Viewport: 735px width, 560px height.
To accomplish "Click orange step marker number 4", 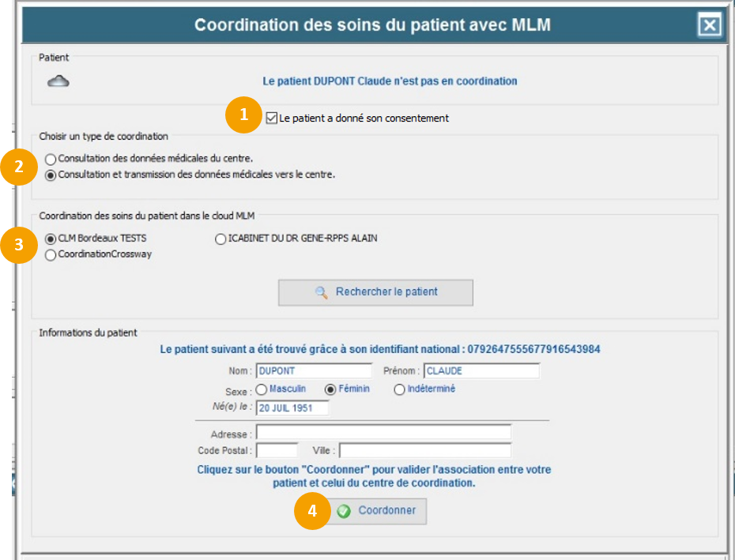I will [x=312, y=511].
